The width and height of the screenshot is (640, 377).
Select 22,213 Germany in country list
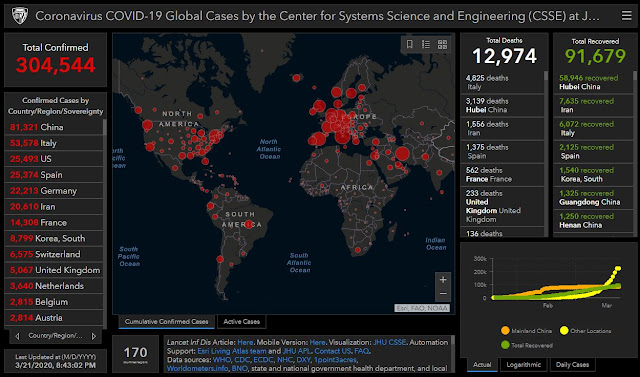click(x=53, y=191)
